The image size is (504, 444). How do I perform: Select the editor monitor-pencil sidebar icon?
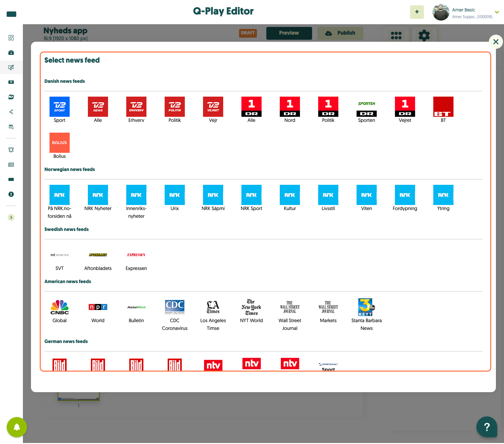[x=11, y=67]
